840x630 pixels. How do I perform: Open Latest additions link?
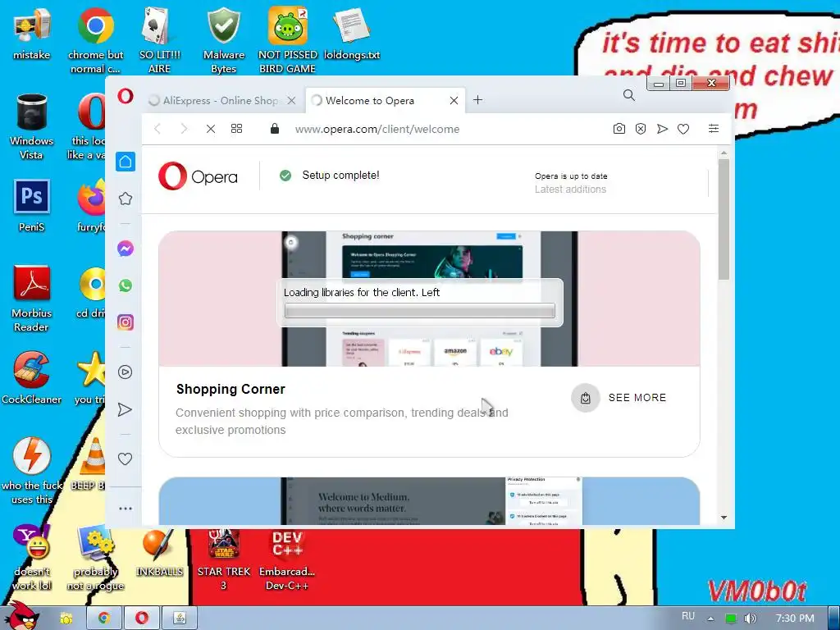[571, 189]
